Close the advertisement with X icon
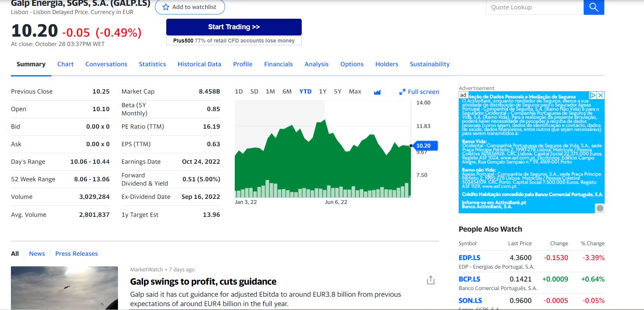This screenshot has height=310, width=644. pos(601,95)
